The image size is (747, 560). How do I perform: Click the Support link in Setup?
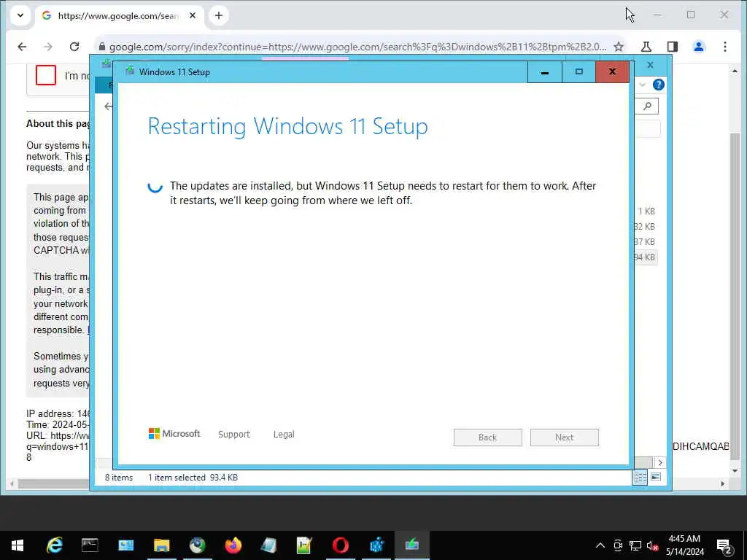[x=234, y=435]
